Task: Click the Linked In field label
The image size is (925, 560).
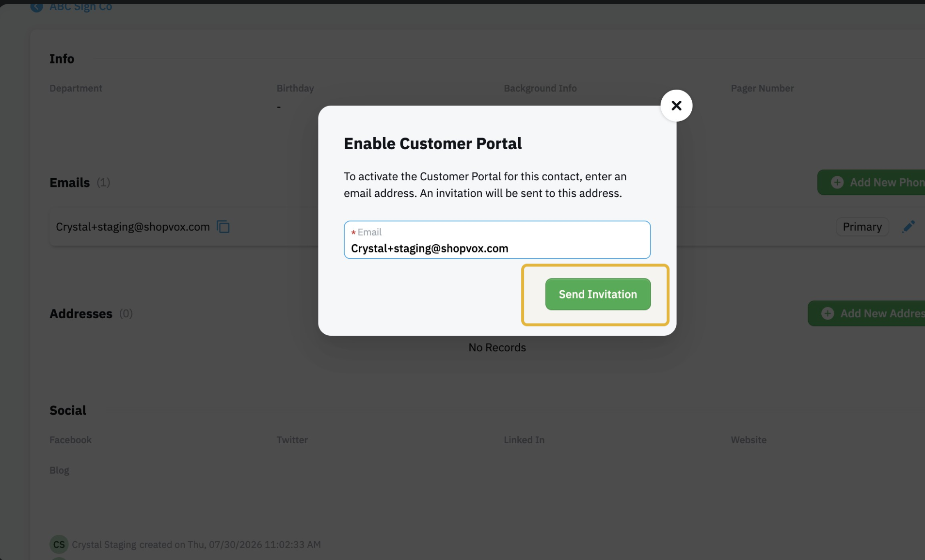Action: tap(524, 440)
